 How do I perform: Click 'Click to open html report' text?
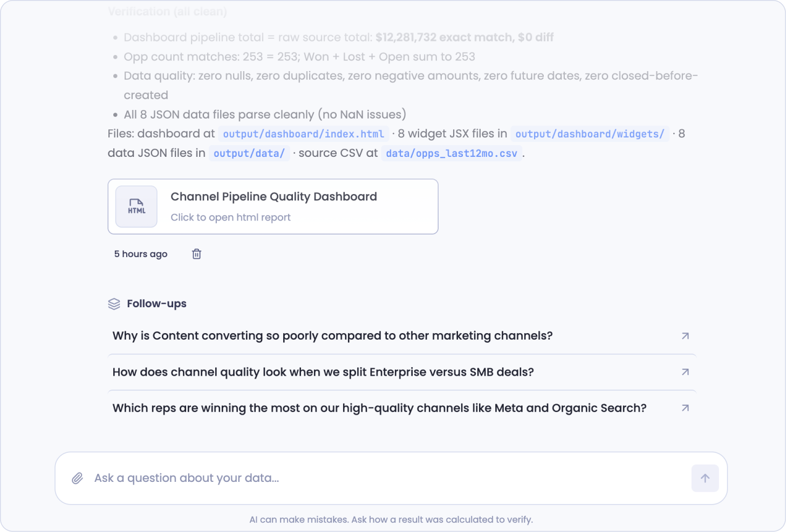coord(230,217)
